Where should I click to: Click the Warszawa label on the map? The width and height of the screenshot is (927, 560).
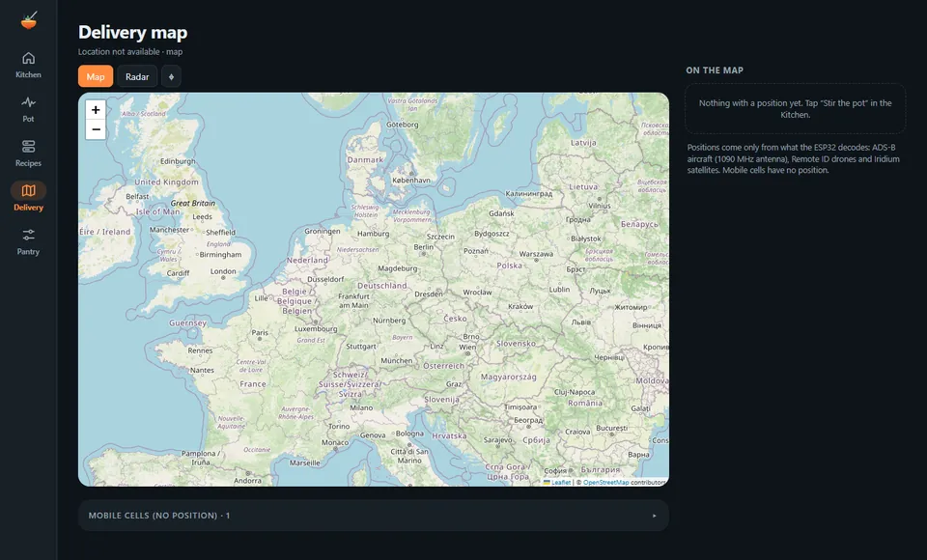click(536, 254)
